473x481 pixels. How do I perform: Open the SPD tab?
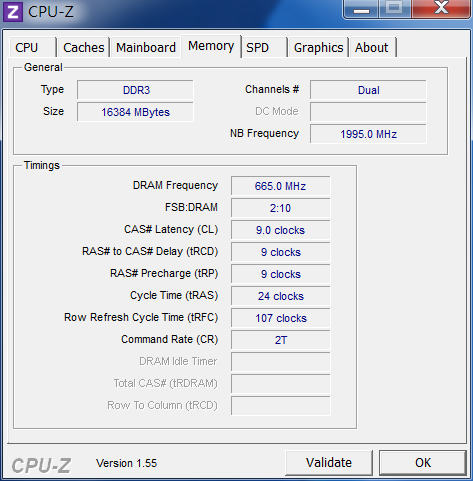(x=264, y=47)
